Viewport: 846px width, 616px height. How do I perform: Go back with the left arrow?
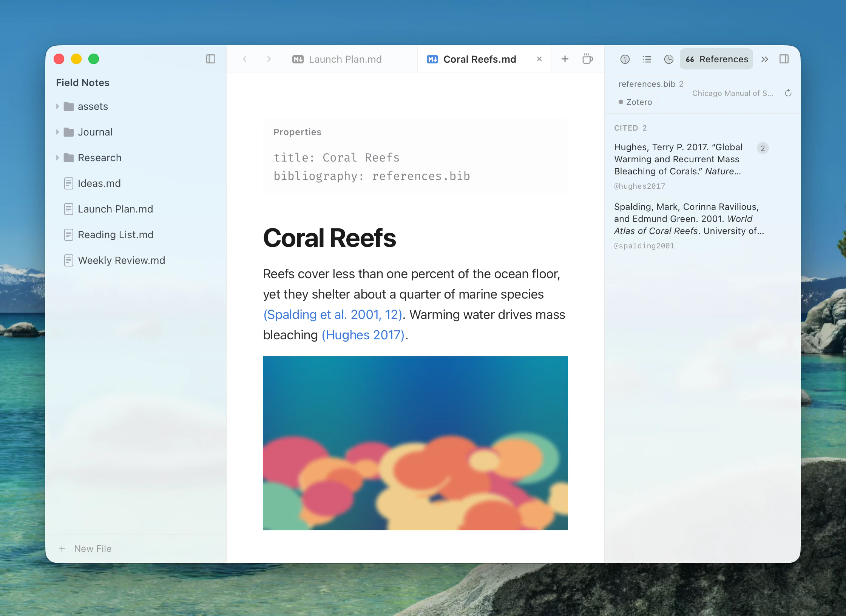tap(245, 59)
